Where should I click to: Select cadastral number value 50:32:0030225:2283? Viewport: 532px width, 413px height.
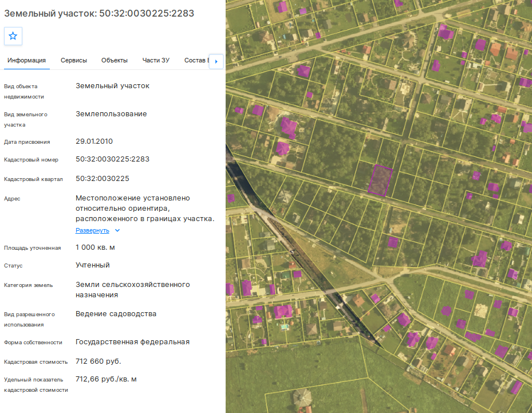coord(112,159)
